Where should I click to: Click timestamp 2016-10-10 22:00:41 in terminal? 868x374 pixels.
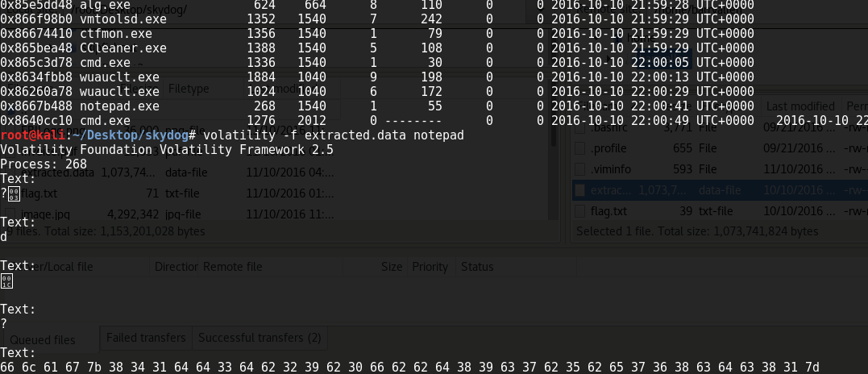(620, 106)
